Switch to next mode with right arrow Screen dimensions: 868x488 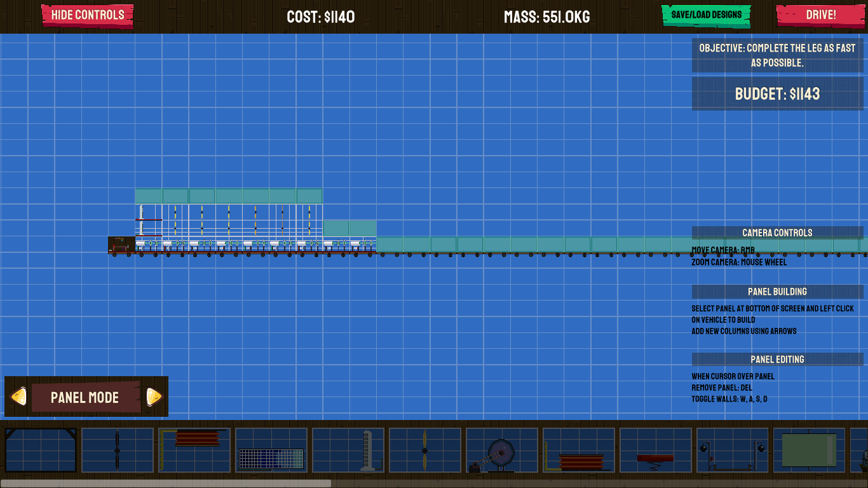coord(154,396)
